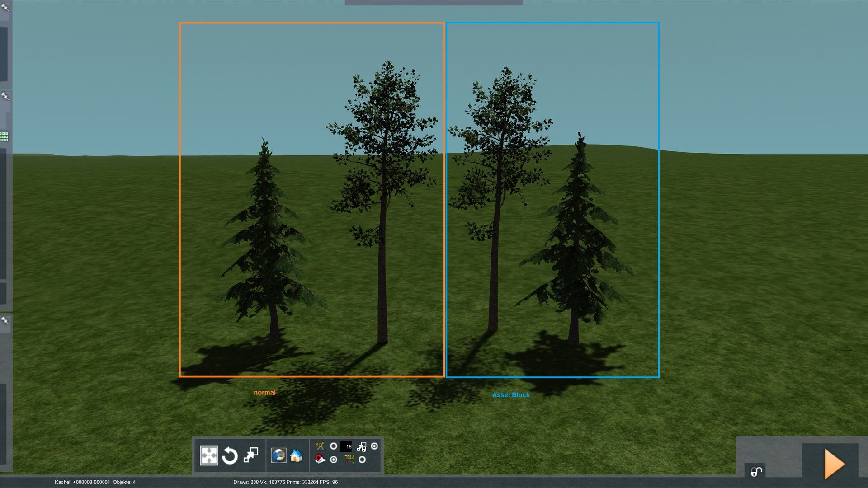Click the 30° angle snap icon
868x488 pixels.
[x=321, y=446]
